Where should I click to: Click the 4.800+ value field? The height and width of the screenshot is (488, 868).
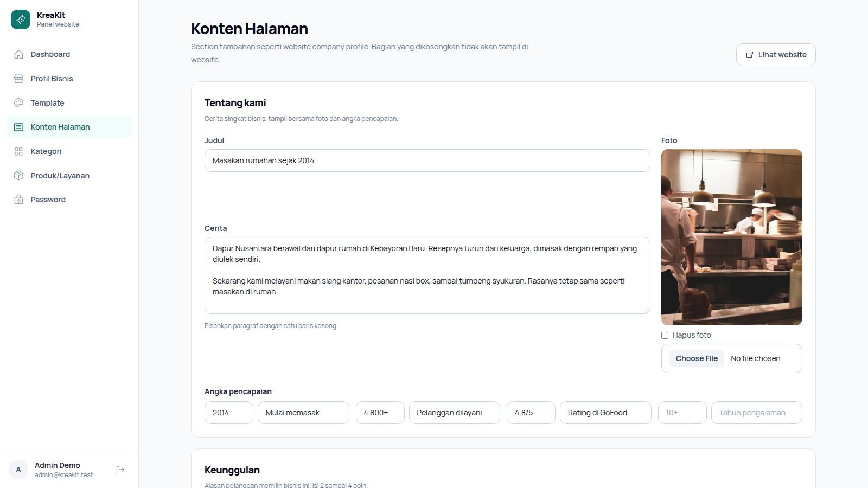[380, 413]
